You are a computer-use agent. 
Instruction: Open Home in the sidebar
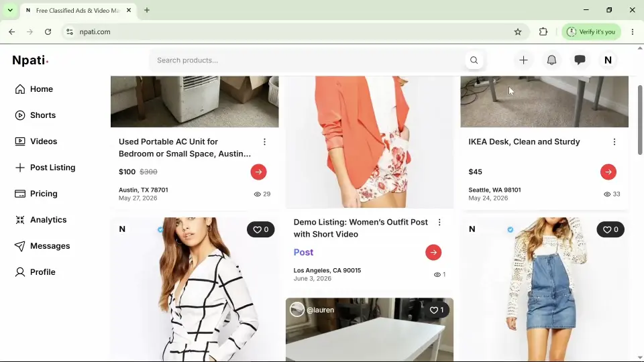pos(34,89)
